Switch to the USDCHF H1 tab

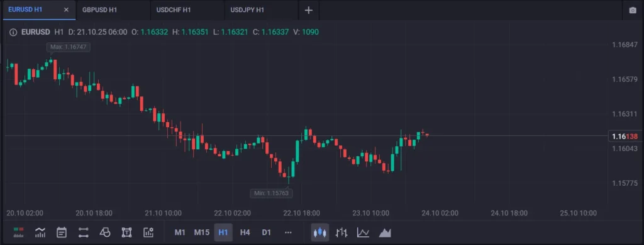(187, 10)
